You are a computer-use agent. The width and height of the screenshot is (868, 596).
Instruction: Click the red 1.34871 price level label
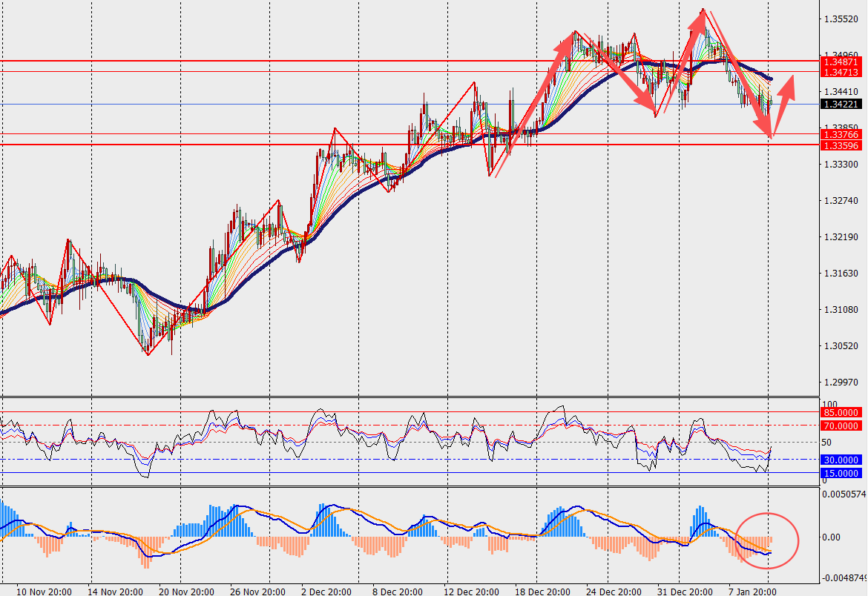[840, 62]
